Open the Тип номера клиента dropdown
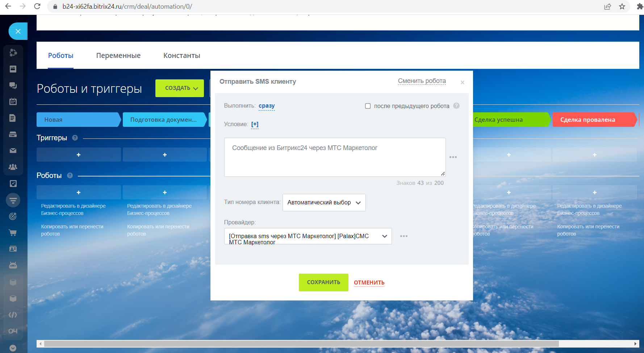The image size is (644, 353). click(x=324, y=203)
